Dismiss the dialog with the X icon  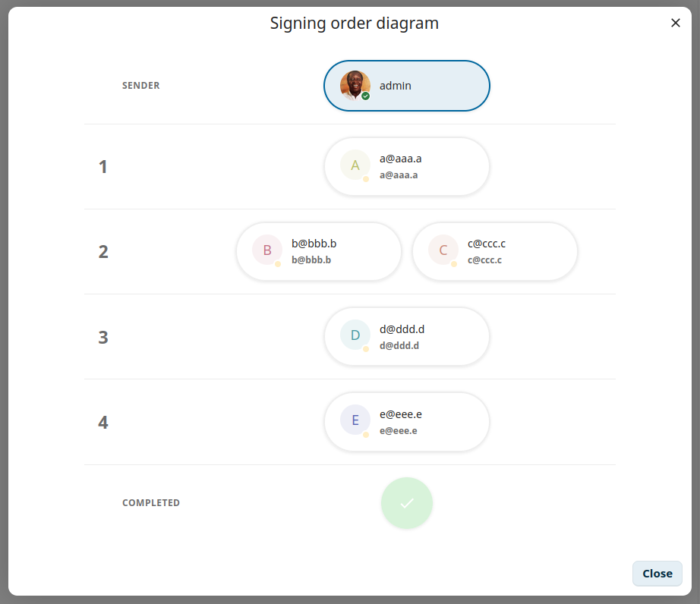(x=676, y=22)
